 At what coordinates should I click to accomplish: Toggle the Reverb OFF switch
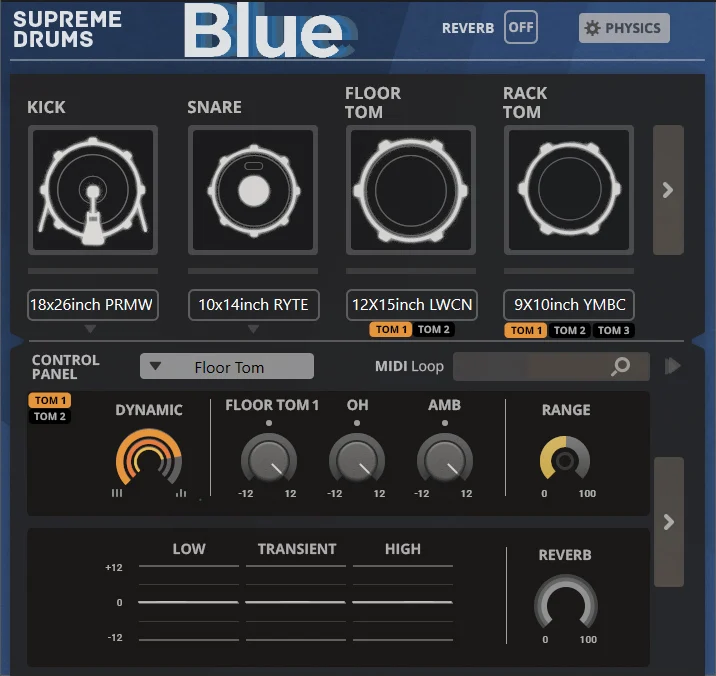pyautogui.click(x=520, y=28)
